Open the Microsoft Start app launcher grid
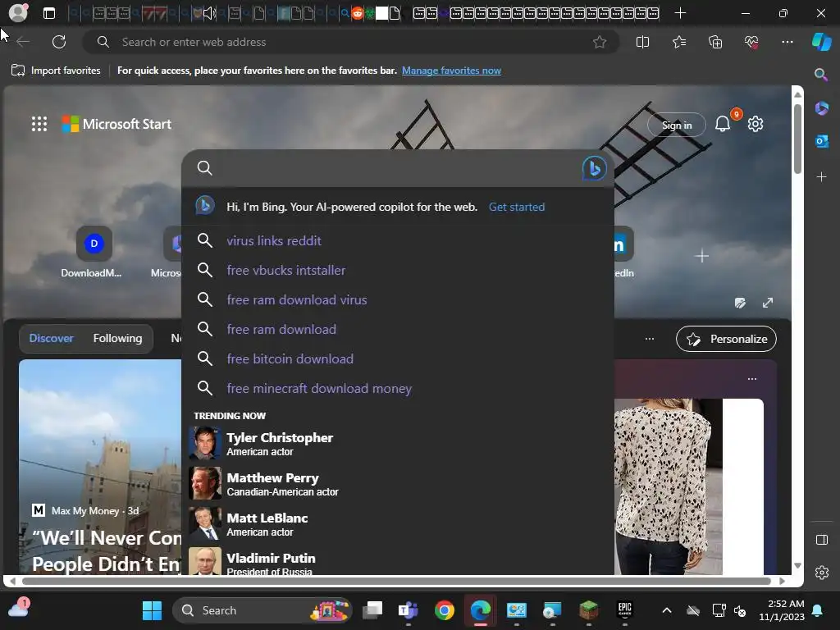This screenshot has width=840, height=630. click(x=39, y=125)
